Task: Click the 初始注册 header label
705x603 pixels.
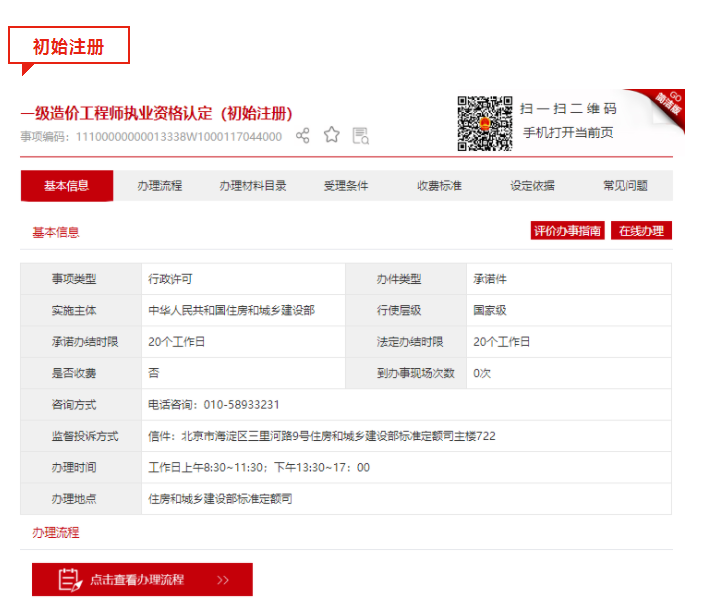Action: click(x=68, y=46)
